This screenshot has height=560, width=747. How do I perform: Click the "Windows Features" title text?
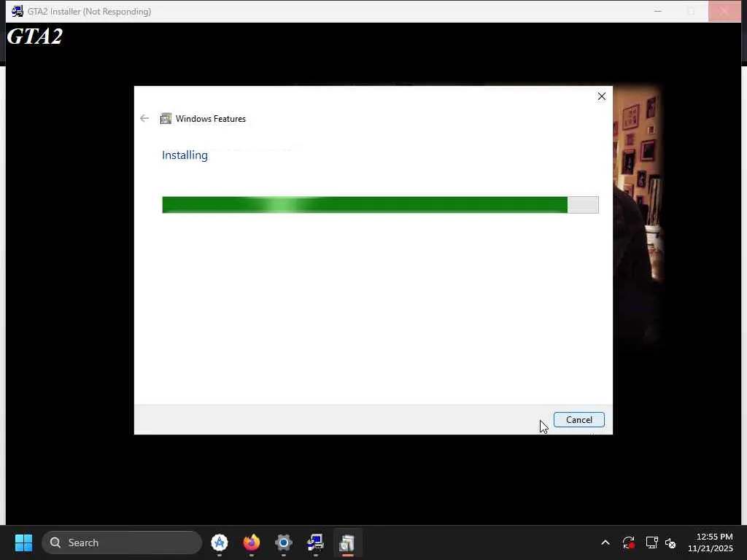pyautogui.click(x=211, y=119)
